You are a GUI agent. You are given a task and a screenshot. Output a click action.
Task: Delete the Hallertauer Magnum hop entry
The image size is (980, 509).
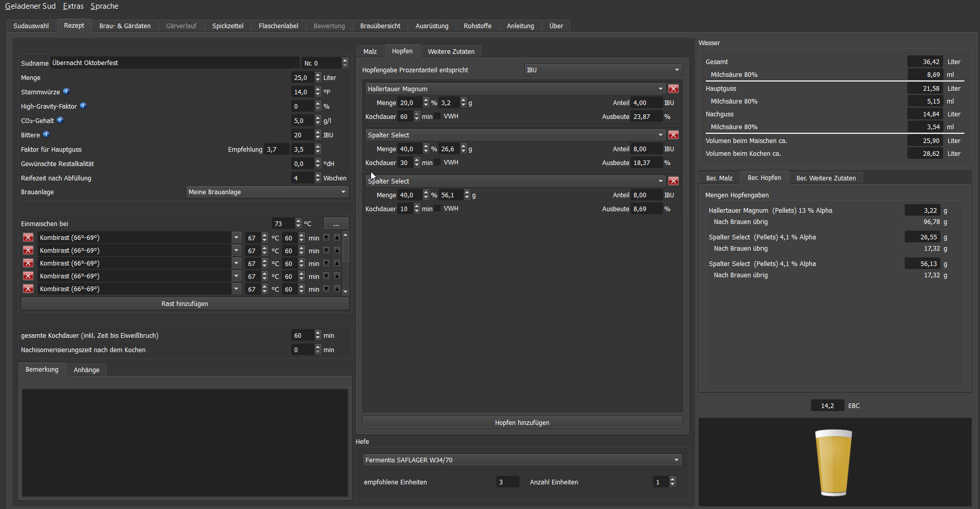pos(673,89)
